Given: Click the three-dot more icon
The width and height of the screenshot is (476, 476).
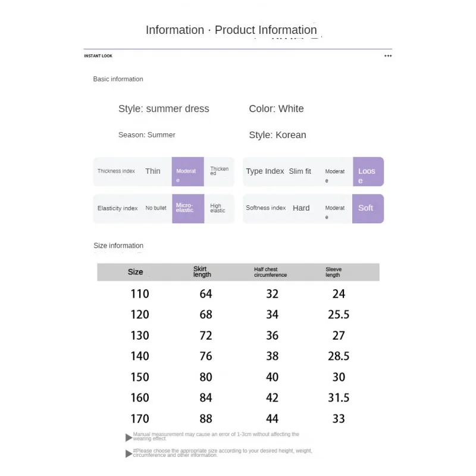Looking at the screenshot, I should tap(388, 56).
